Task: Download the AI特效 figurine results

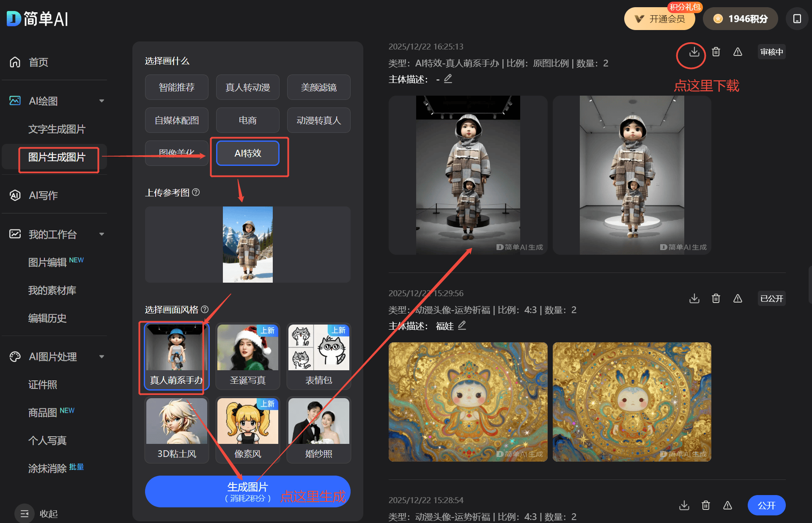Action: 694,52
